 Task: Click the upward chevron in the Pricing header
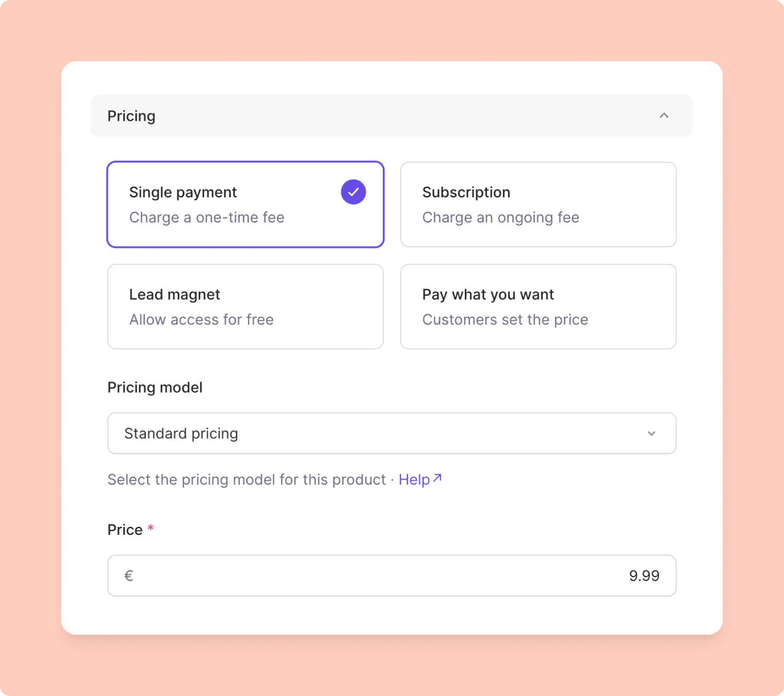664,115
